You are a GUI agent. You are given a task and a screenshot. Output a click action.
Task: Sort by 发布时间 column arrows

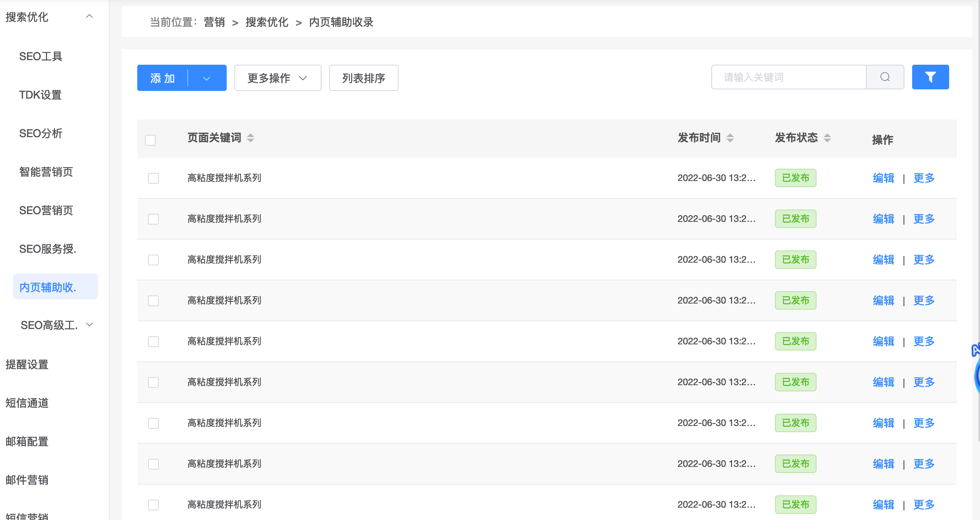coord(730,138)
